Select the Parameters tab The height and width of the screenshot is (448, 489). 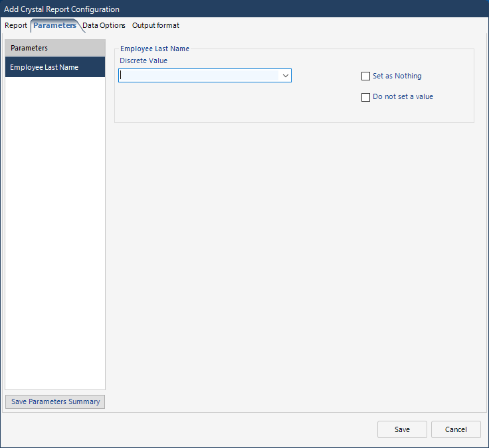[x=54, y=25]
